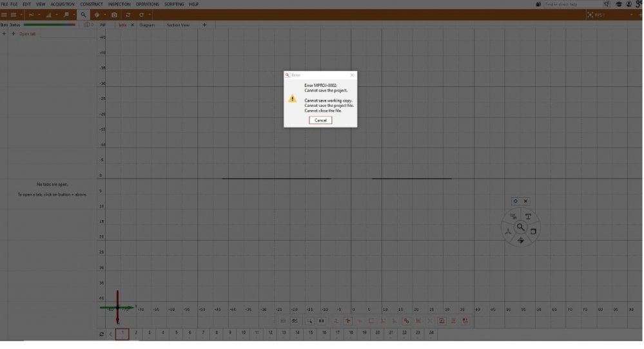Close the Error MPROJ-0002 dialog
Viewport: 644px width, 349px height.
pyautogui.click(x=352, y=75)
